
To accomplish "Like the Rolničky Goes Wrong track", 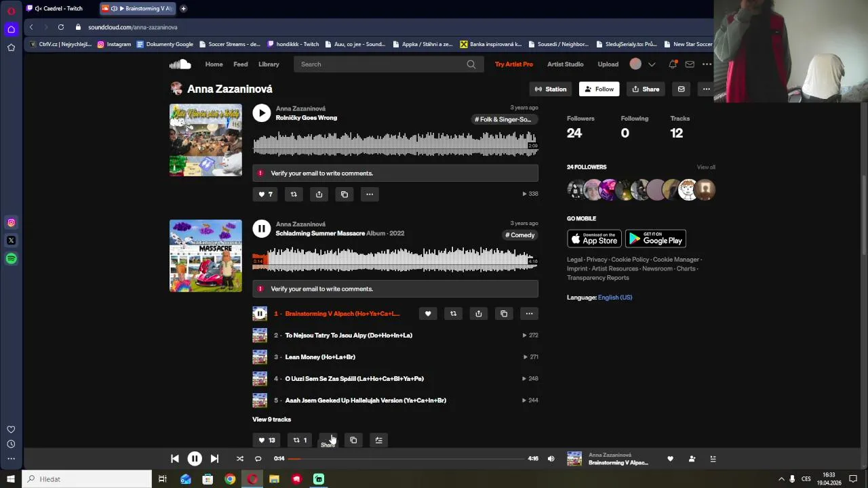I will [x=265, y=195].
